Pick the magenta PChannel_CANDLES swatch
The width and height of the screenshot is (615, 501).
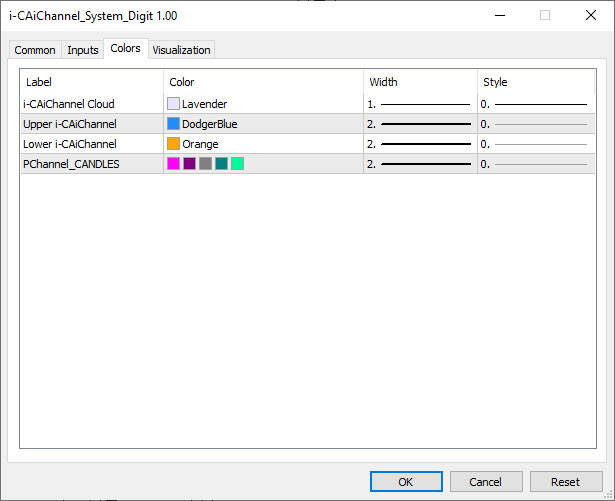pyautogui.click(x=173, y=164)
